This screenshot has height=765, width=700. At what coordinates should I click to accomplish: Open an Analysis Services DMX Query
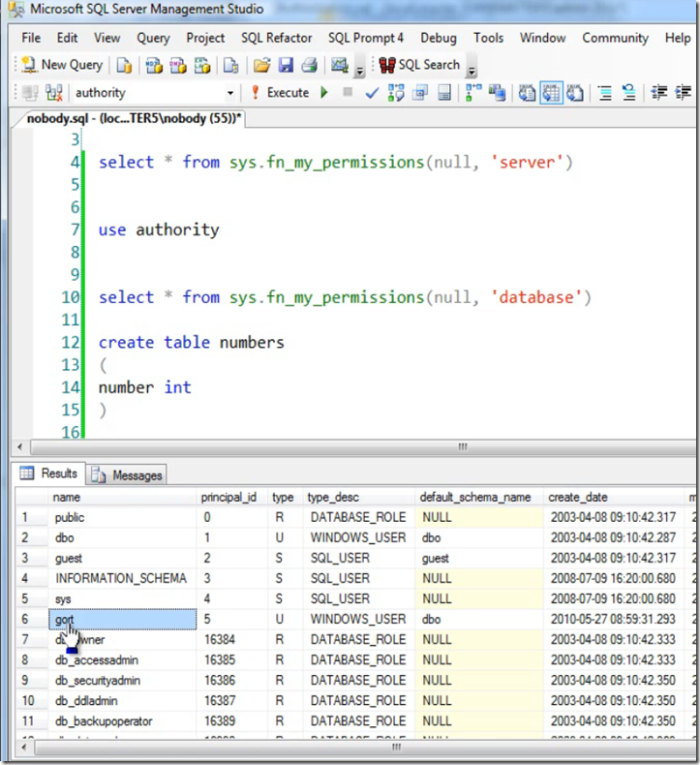[178, 65]
